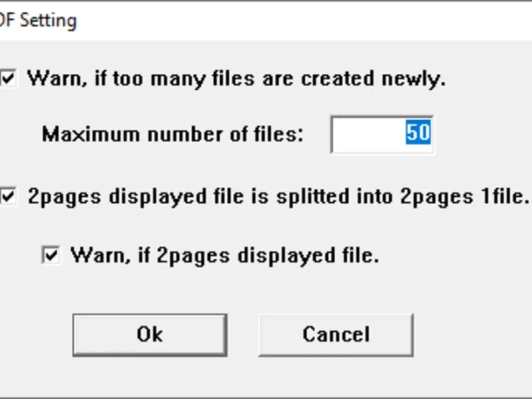Click the "DF Setting" title bar text
Screen dimensions: 532x399
39,20
